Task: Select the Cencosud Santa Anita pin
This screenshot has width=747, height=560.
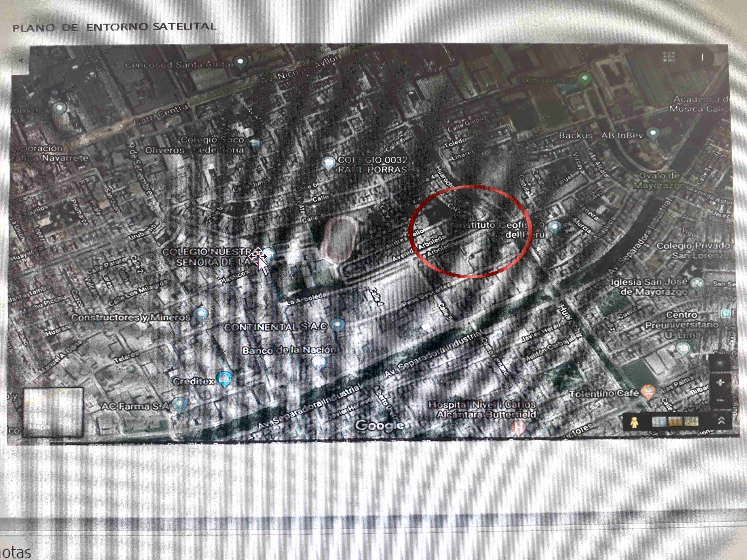Action: pyautogui.click(x=240, y=63)
